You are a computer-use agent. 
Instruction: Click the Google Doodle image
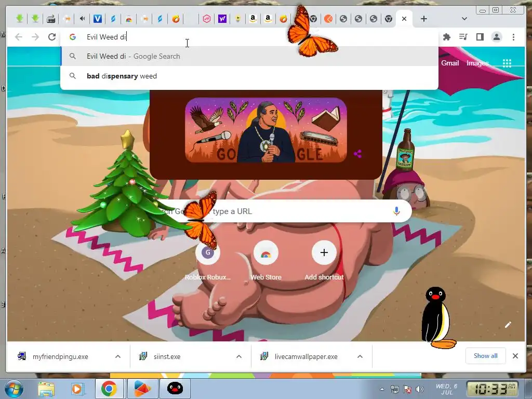(265, 130)
